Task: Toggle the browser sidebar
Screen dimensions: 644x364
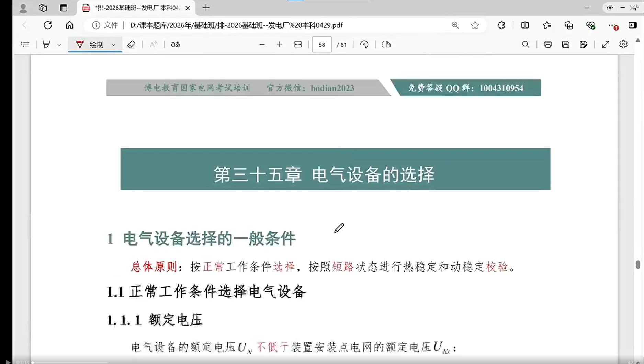Action: (633, 25)
